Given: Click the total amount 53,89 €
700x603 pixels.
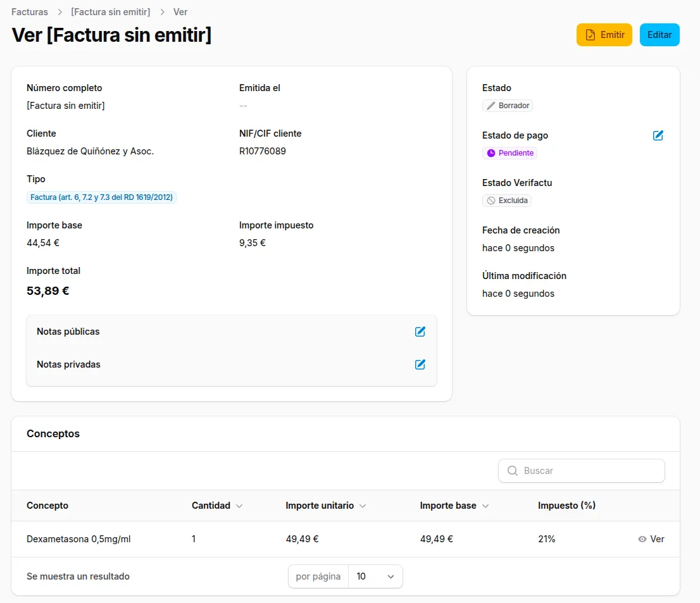Looking at the screenshot, I should [x=47, y=291].
